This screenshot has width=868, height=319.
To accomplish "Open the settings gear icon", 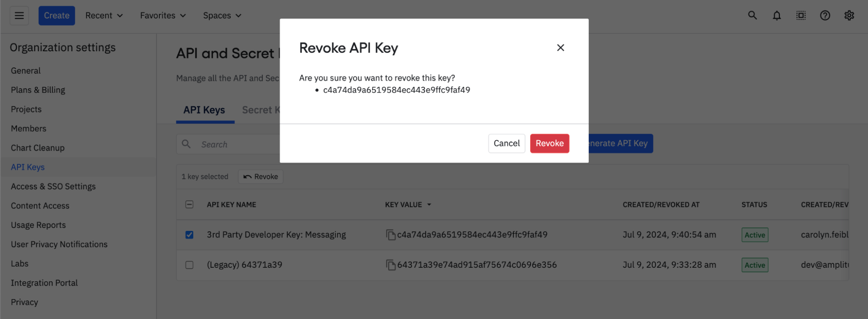I will [x=849, y=16].
